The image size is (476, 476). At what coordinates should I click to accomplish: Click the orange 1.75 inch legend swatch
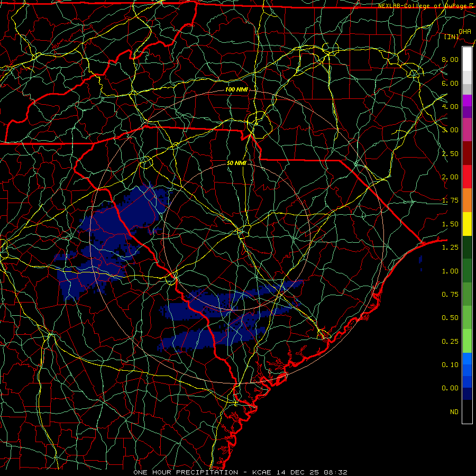click(467, 200)
